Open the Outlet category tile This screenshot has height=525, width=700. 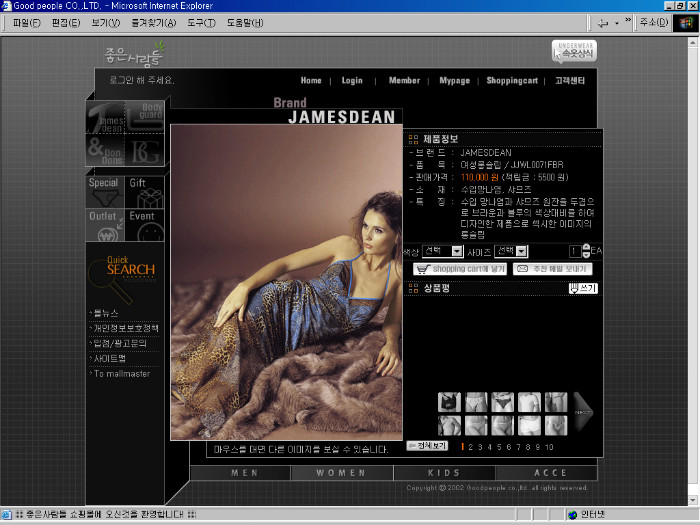[x=105, y=225]
